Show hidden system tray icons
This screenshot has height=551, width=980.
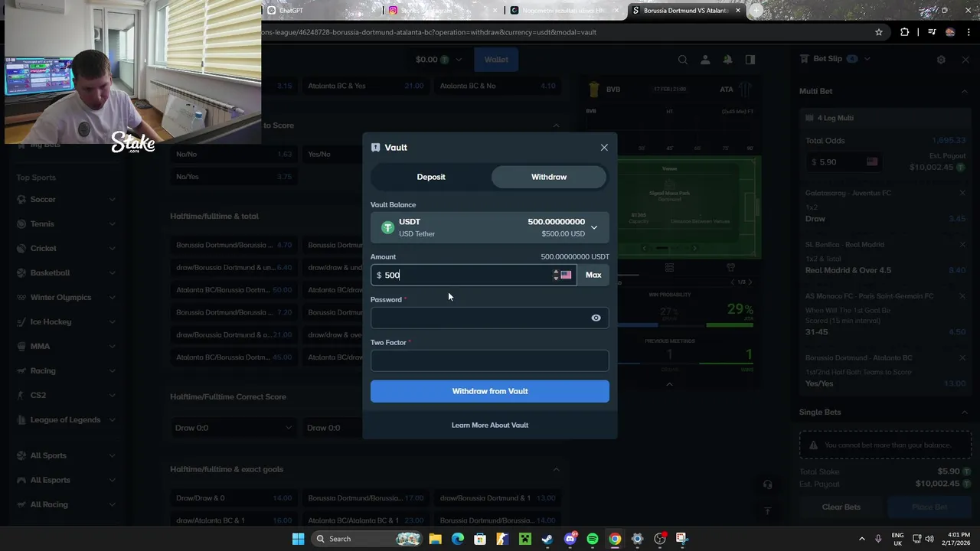click(861, 539)
